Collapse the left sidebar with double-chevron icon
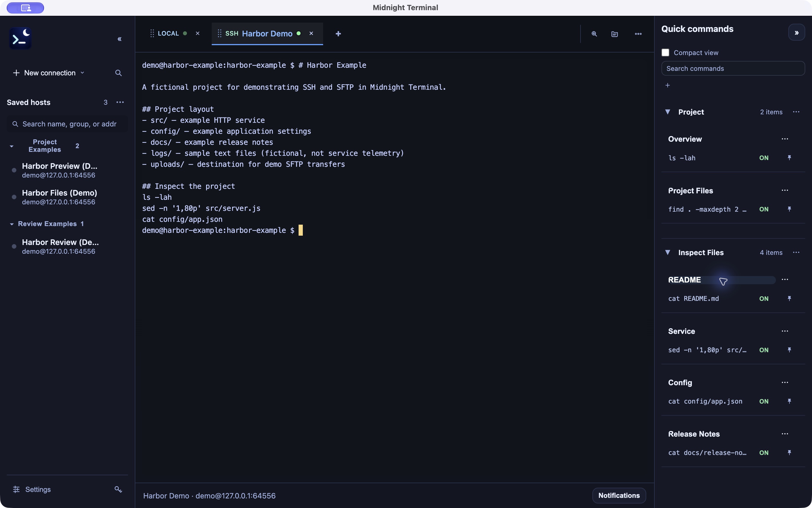This screenshot has height=508, width=812. [x=120, y=39]
